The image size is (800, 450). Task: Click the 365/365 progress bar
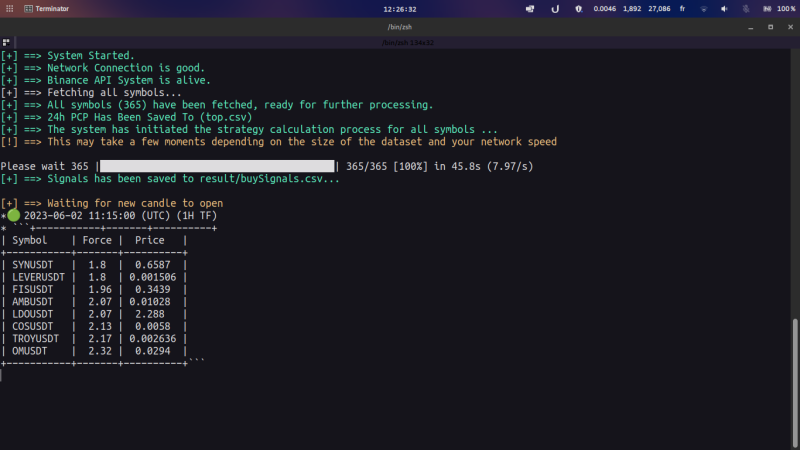click(217, 166)
